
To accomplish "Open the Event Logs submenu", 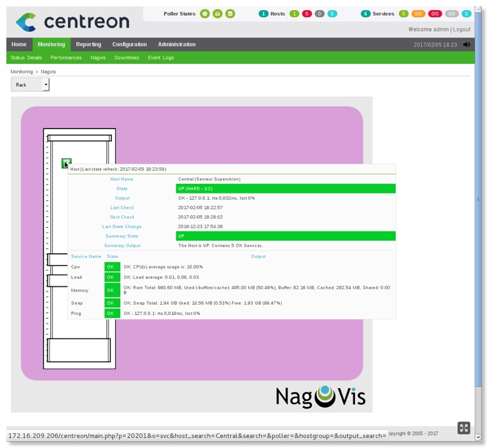I will (161, 58).
